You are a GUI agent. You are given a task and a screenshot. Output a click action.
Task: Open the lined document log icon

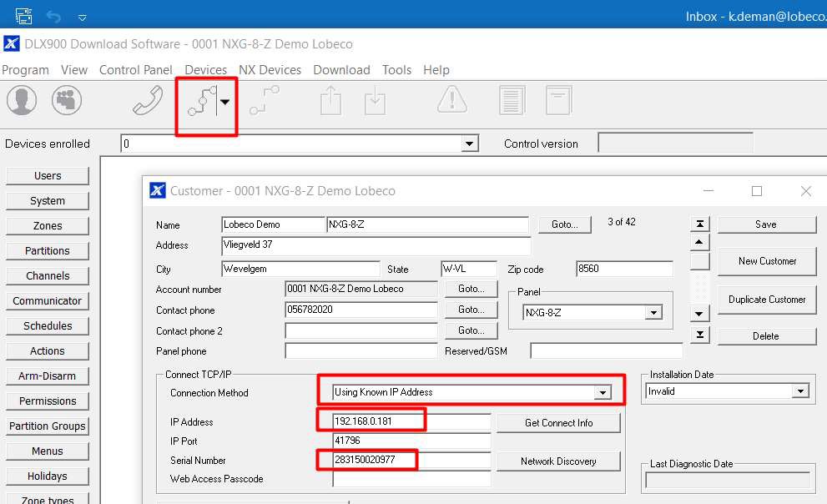click(x=512, y=100)
